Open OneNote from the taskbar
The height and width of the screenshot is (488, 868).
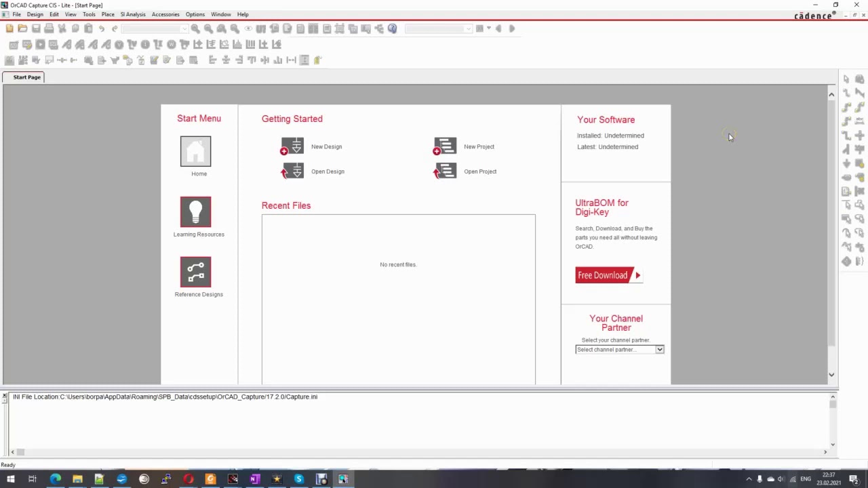(x=255, y=479)
